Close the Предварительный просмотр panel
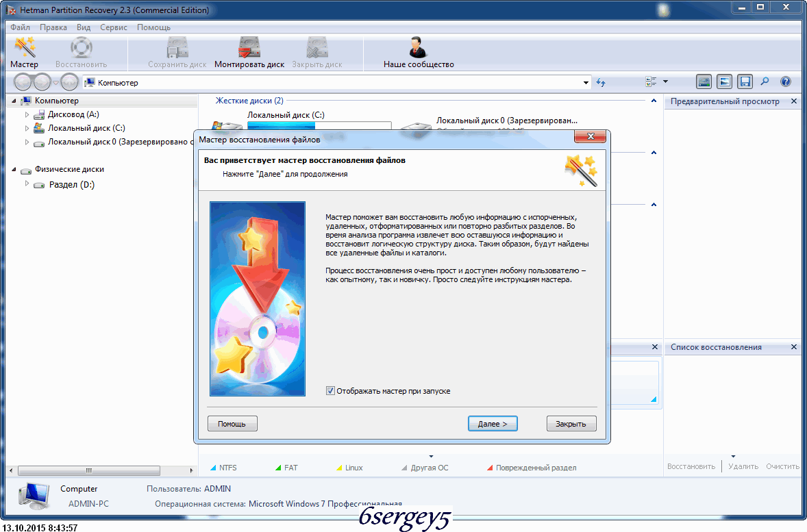The width and height of the screenshot is (807, 532). click(793, 101)
